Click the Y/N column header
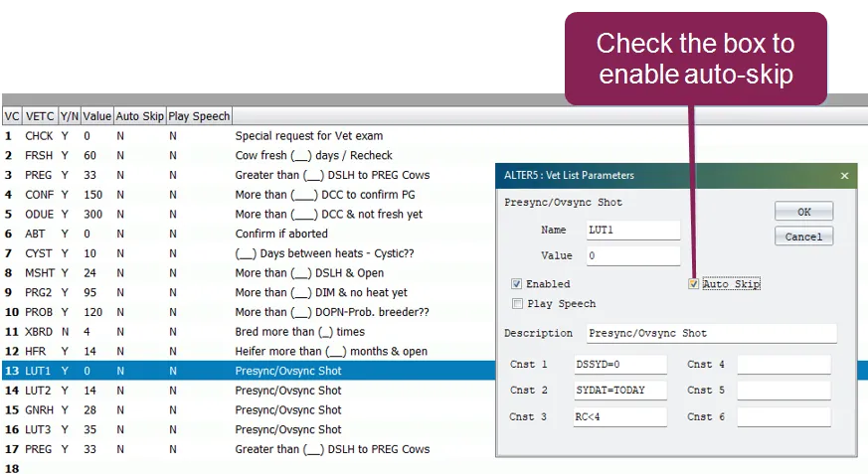This screenshot has width=868, height=474. (x=70, y=116)
